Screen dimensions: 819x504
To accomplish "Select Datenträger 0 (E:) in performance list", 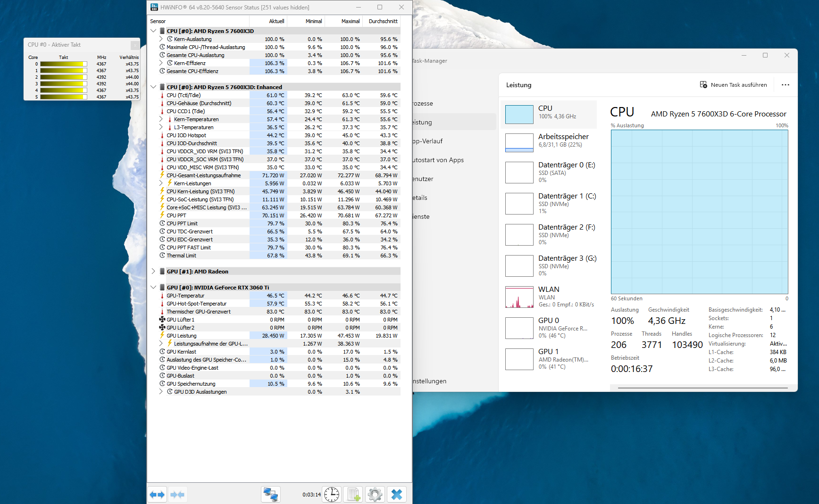I will pos(549,172).
